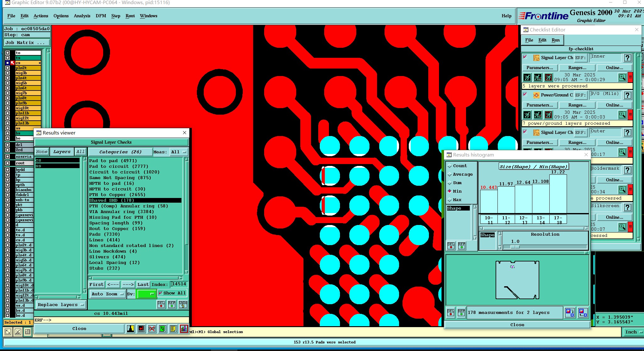Open the Analysis menu
Screen dimensions: 644x351
tap(82, 16)
